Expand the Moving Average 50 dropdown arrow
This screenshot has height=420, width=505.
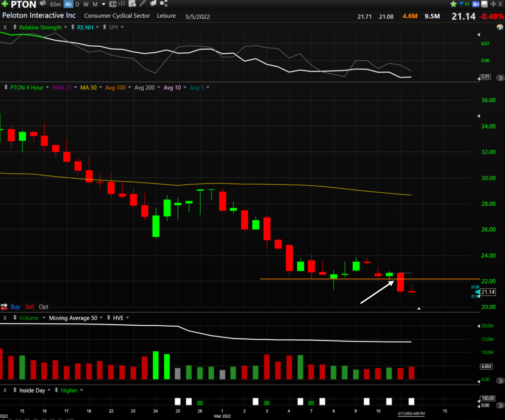point(101,318)
